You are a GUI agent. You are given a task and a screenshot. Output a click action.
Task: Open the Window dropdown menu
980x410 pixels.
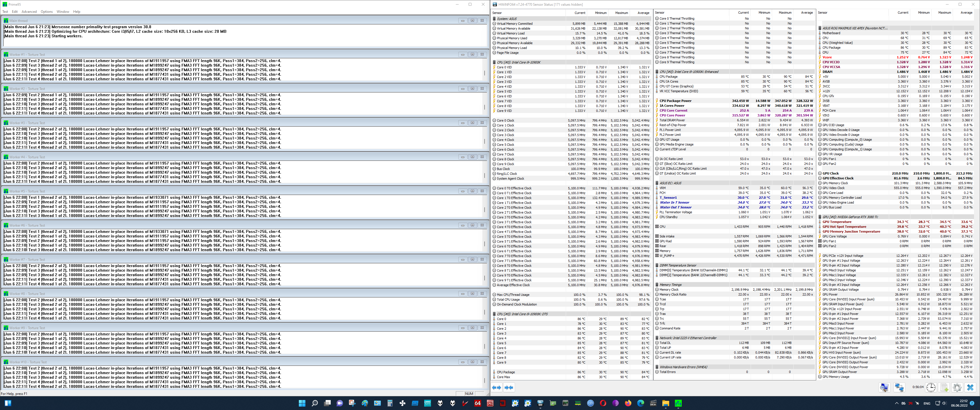point(63,12)
